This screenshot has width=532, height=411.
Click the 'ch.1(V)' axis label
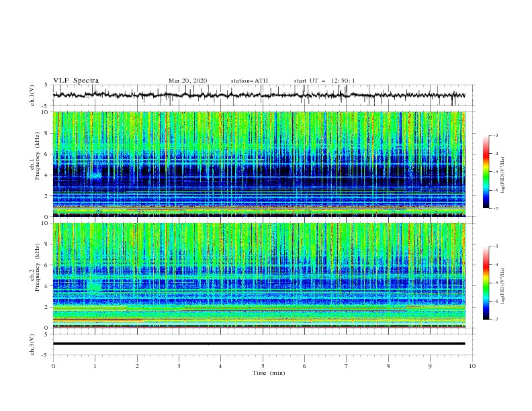coord(32,95)
